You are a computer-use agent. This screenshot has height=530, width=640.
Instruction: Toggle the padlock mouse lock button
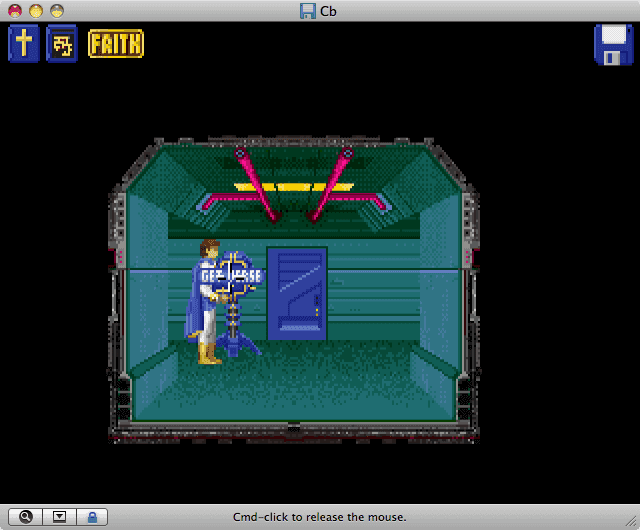coord(92,517)
